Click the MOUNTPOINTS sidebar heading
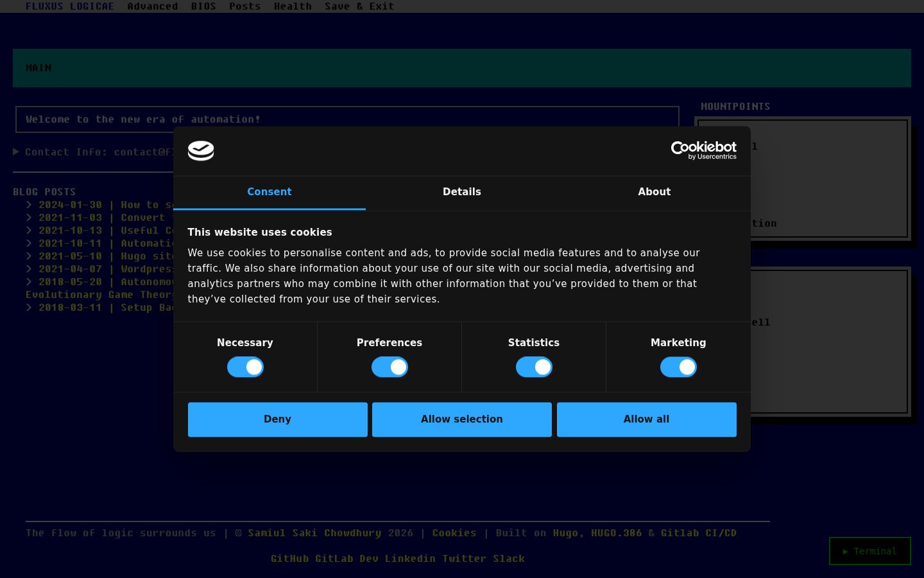 [735, 107]
